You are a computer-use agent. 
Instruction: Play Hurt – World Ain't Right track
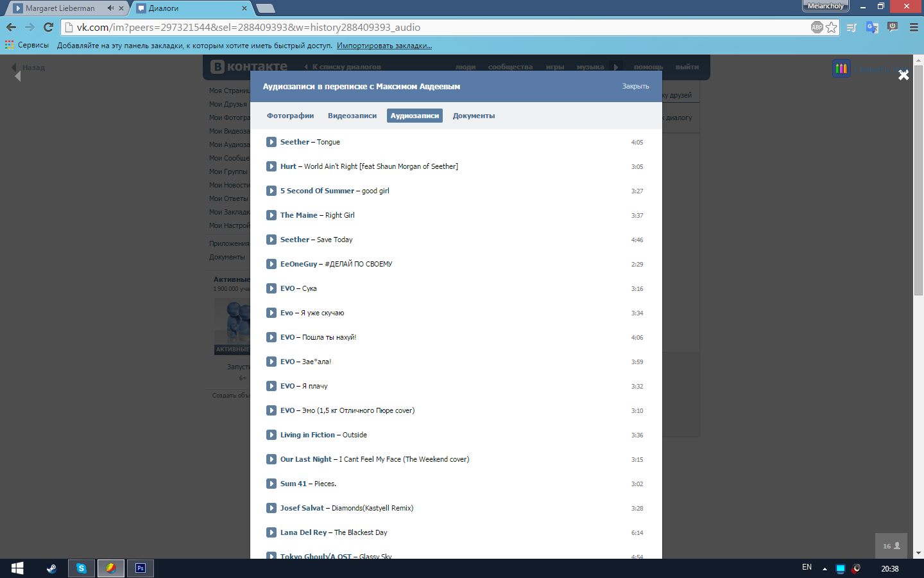(271, 166)
